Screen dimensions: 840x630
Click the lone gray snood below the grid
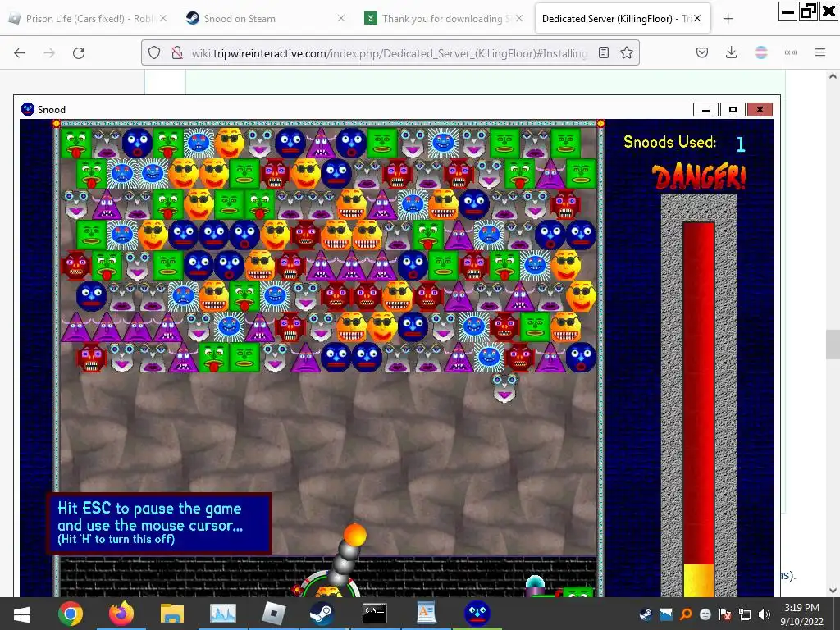click(x=504, y=388)
